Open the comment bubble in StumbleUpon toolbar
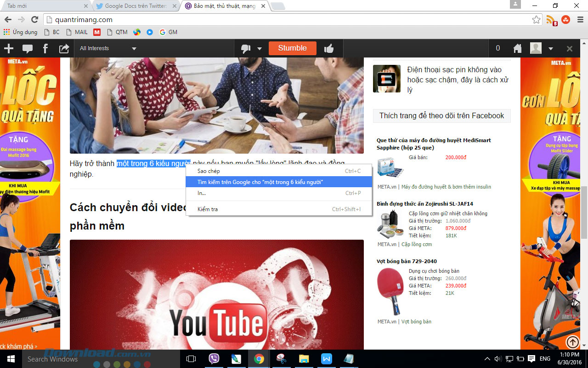Viewport: 588px width, 368px height. [x=28, y=48]
